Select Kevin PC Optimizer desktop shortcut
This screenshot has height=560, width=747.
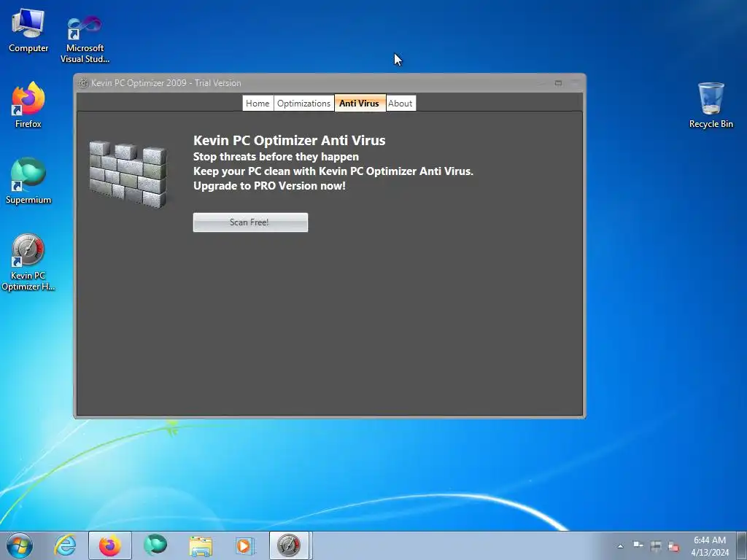pos(28,262)
